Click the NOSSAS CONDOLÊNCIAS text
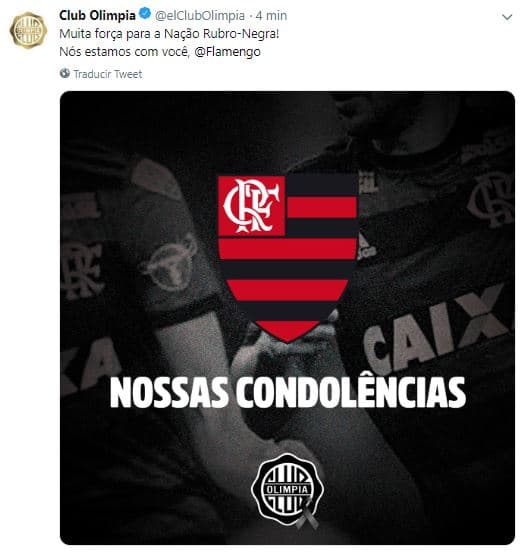Screen dimensions: 522x555 (x=287, y=392)
